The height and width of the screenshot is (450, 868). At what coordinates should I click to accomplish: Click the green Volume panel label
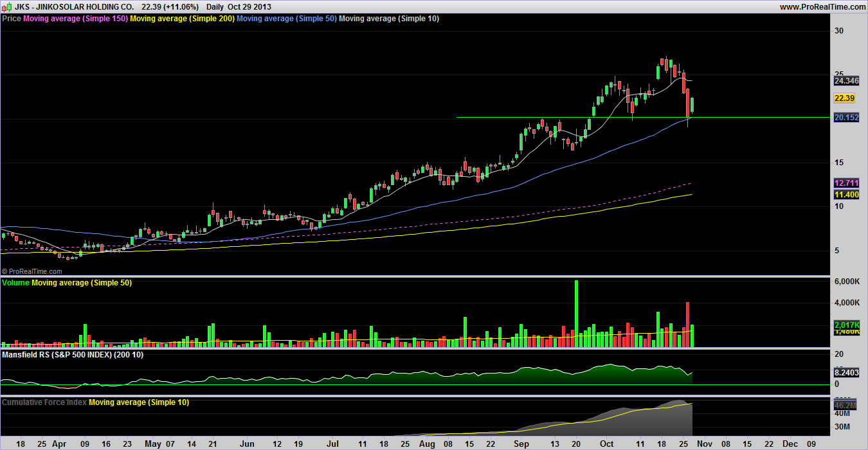[16, 283]
